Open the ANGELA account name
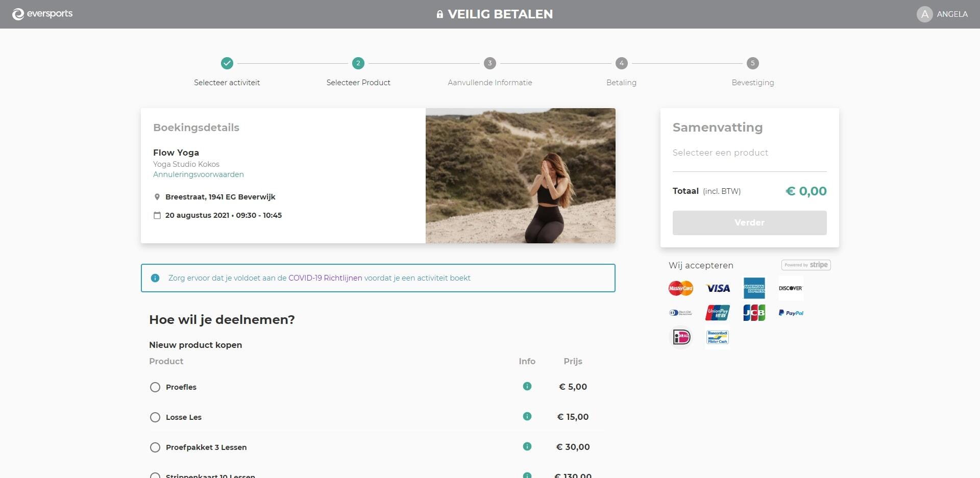Screen dimensions: 980x478 point(952,14)
